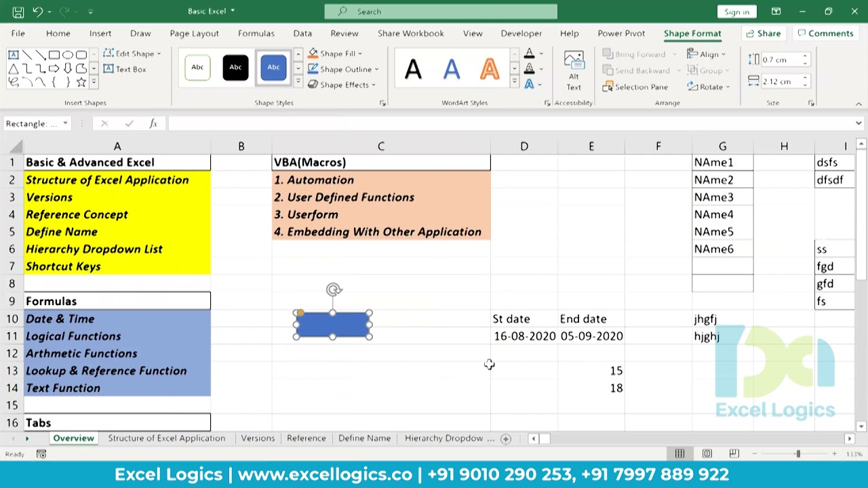The image size is (868, 488).
Task: Open the Selection Pane
Action: [x=635, y=87]
